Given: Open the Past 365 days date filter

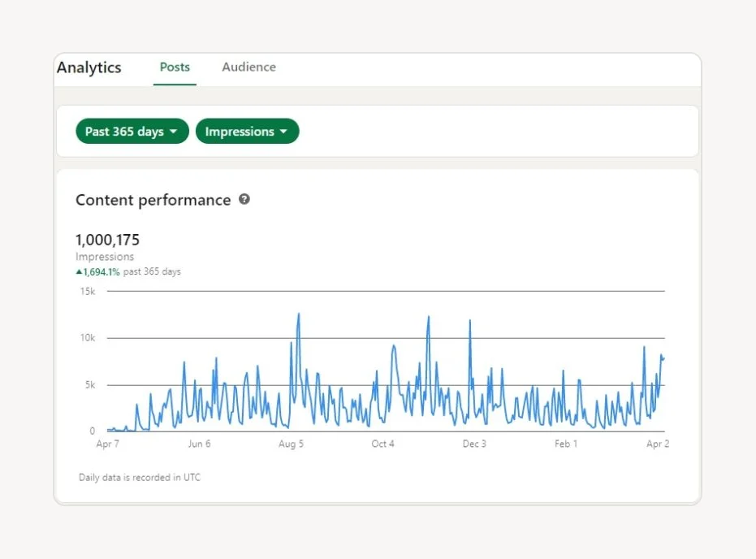Looking at the screenshot, I should pyautogui.click(x=132, y=131).
